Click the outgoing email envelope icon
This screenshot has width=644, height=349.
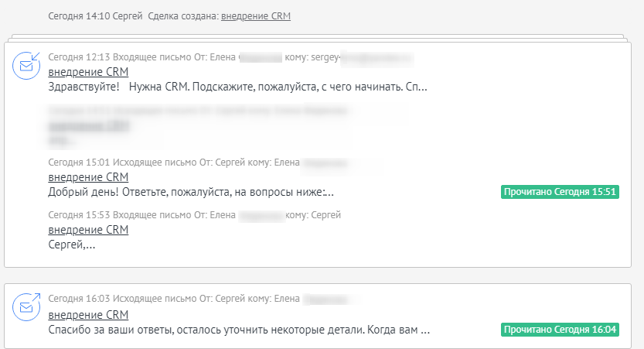point(26,306)
